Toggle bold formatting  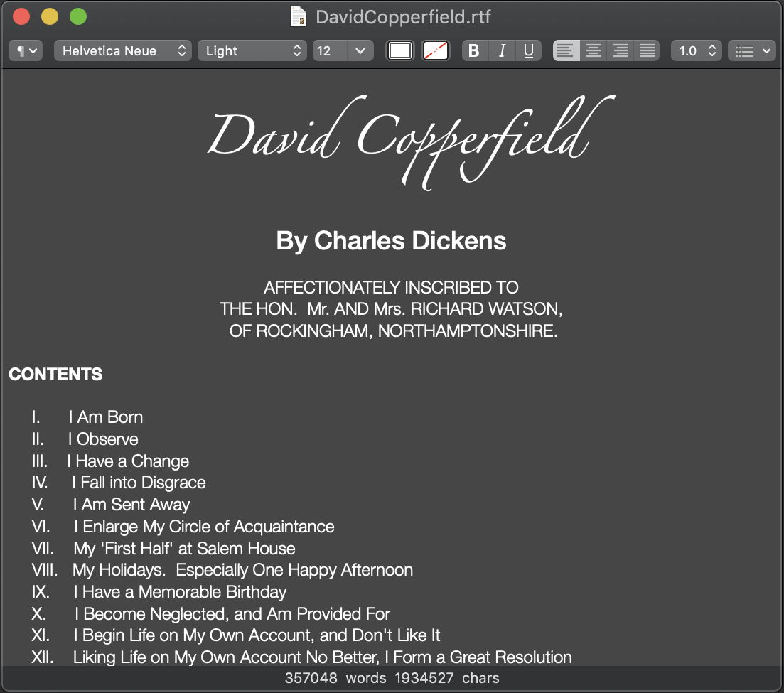point(474,51)
